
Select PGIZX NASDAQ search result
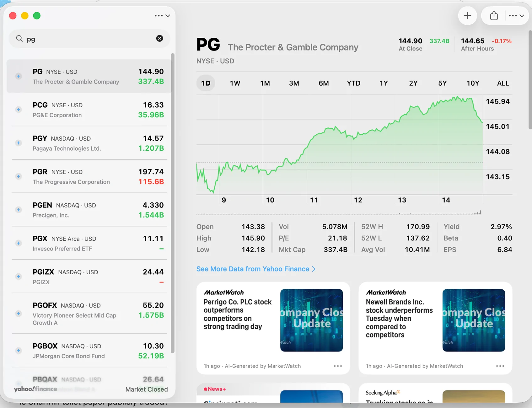(x=89, y=276)
